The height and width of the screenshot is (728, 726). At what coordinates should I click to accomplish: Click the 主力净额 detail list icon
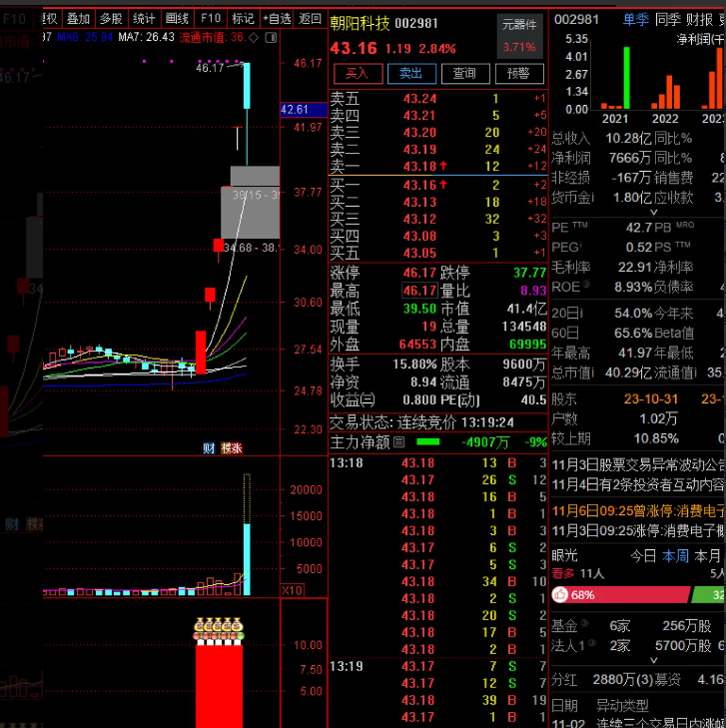399,441
